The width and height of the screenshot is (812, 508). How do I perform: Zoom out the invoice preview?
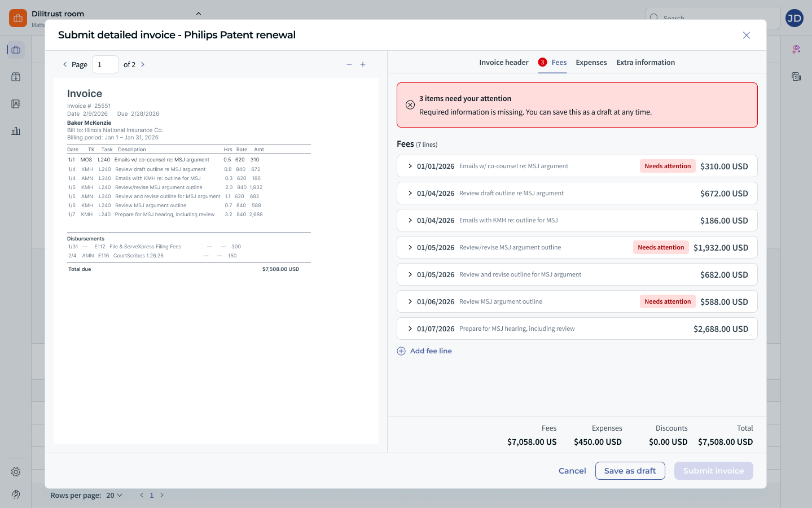[x=349, y=64]
